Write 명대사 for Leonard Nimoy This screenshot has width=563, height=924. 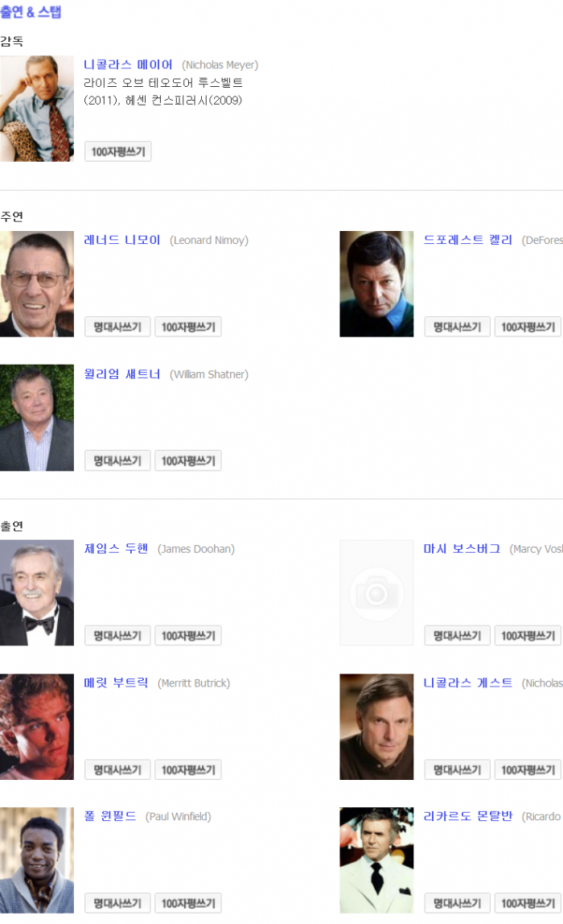[x=117, y=327]
